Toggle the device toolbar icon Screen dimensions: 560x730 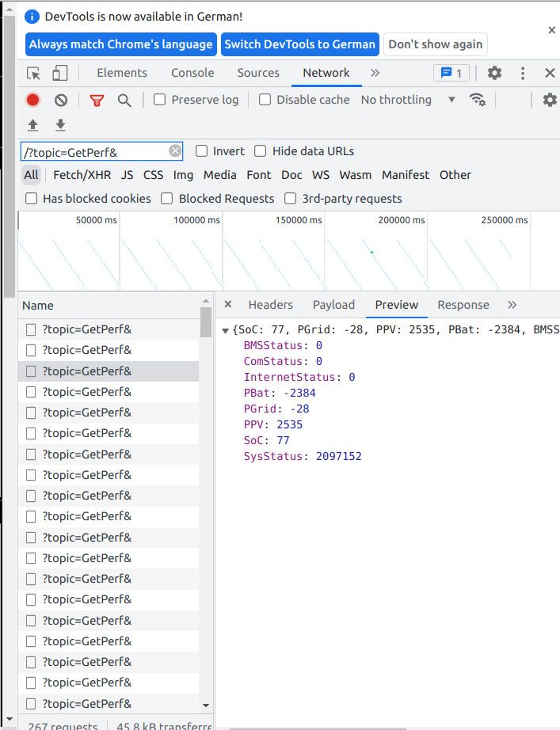59,73
